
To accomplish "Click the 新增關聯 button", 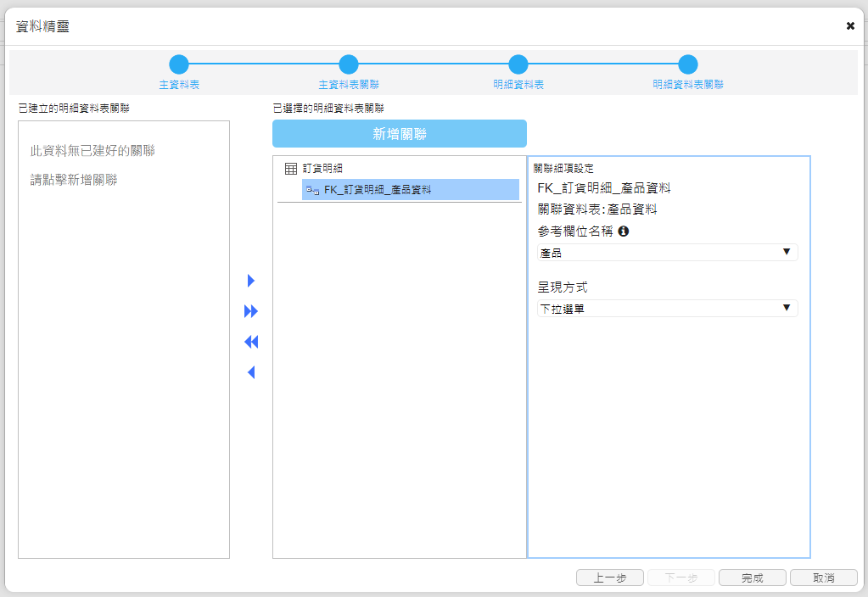I will 399,134.
